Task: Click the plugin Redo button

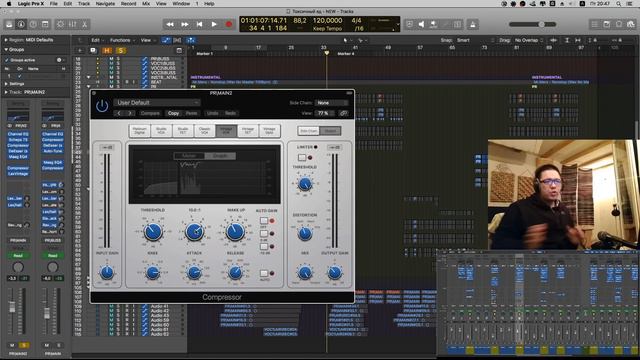Action: (x=231, y=113)
